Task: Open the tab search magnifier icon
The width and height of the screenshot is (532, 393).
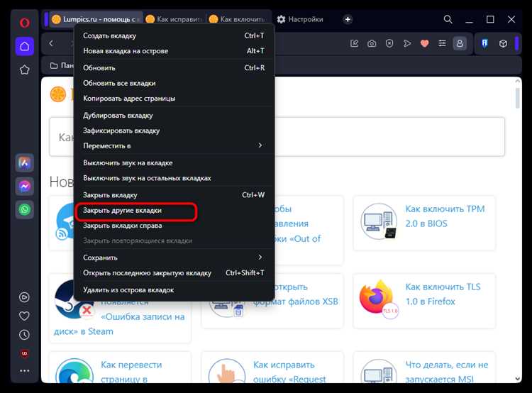Action: click(x=448, y=19)
